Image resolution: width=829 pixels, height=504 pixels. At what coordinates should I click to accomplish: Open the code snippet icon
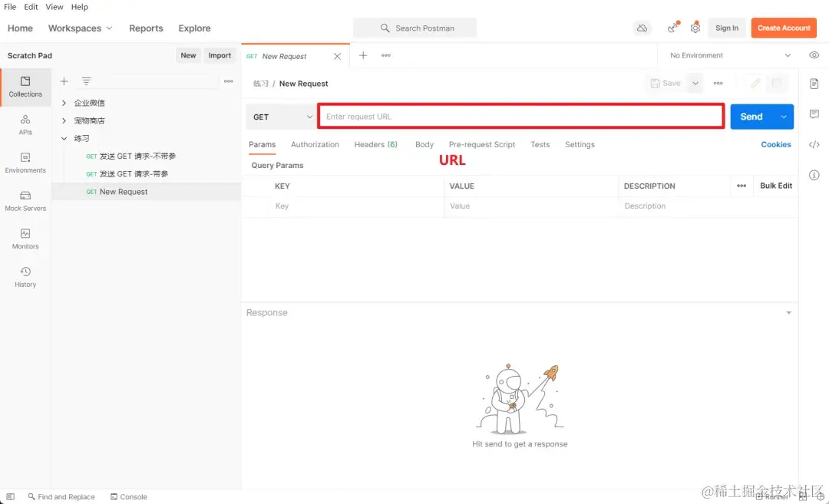pos(814,145)
